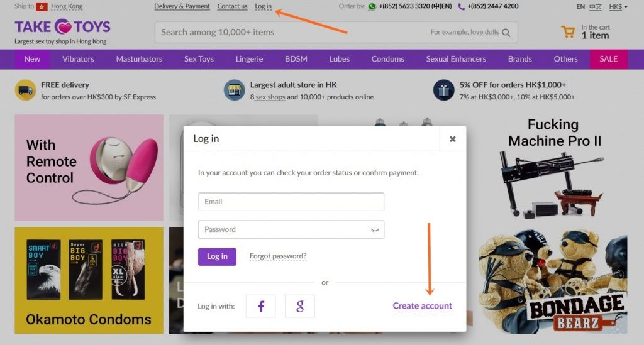The height and width of the screenshot is (345, 644).
Task: Click the Create account link
Action: click(422, 306)
